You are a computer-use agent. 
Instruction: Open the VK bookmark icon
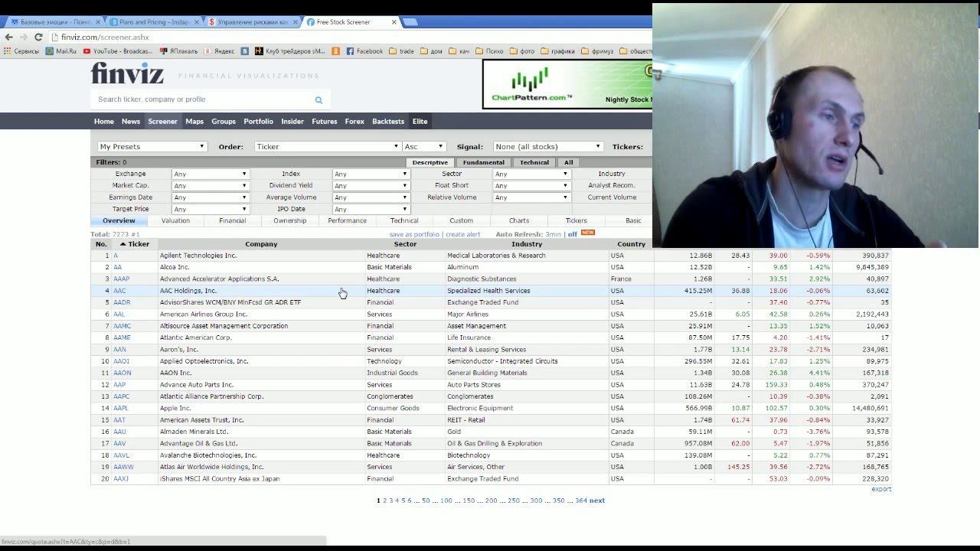245,51
